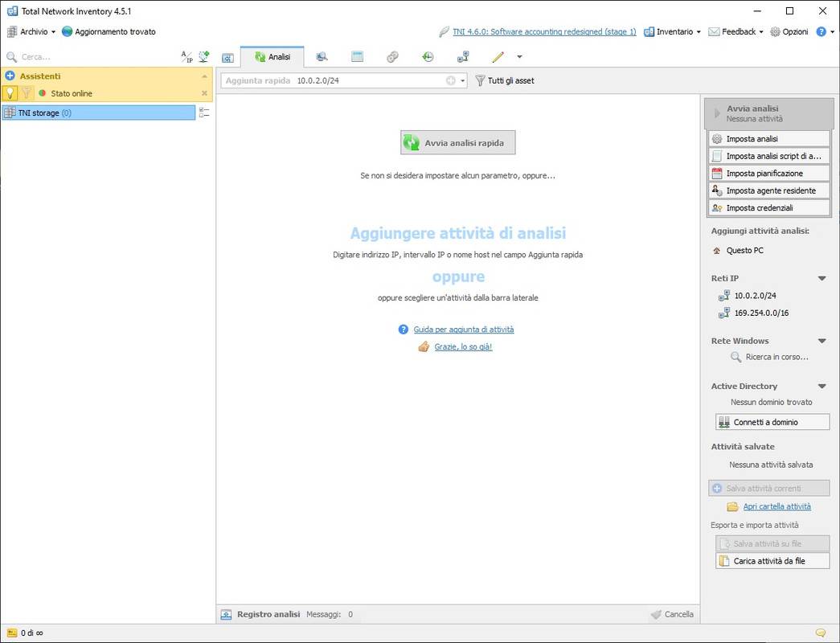
Task: Select the TNI storage tree node
Action: click(x=99, y=113)
